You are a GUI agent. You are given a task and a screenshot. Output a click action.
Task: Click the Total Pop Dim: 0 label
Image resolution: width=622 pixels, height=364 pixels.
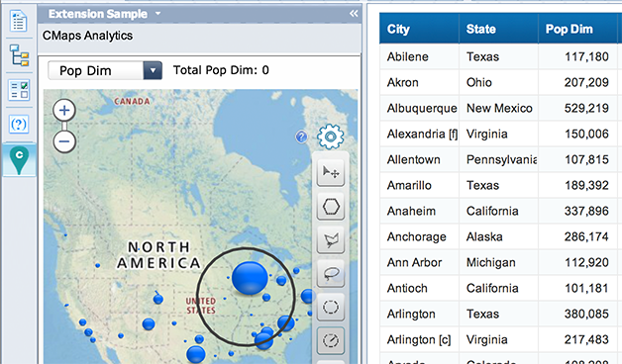[x=221, y=70]
